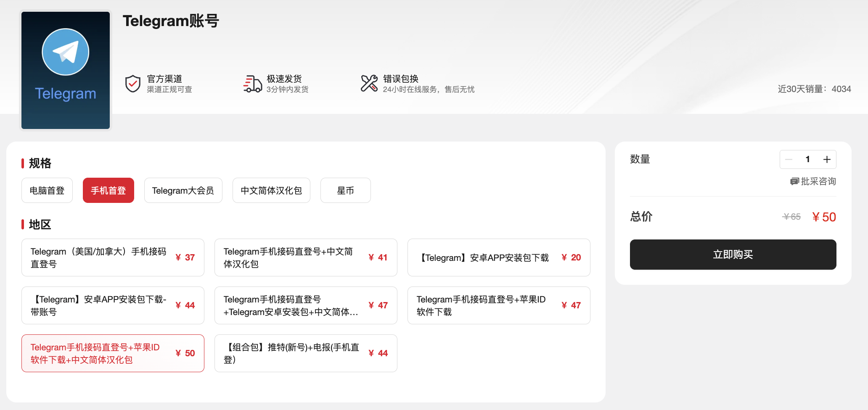The image size is (868, 410).
Task: Pick the 推特+电报 combo package option
Action: pos(306,353)
